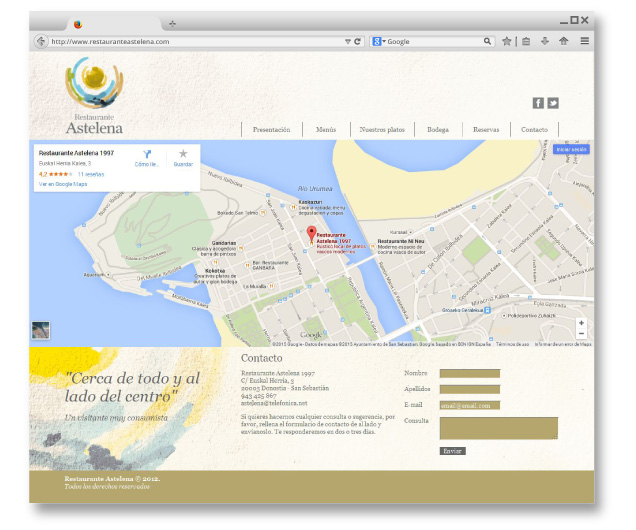Open the bookmarks list icon
Image resolution: width=636 pixels, height=530 pixels.
pyautogui.click(x=526, y=41)
